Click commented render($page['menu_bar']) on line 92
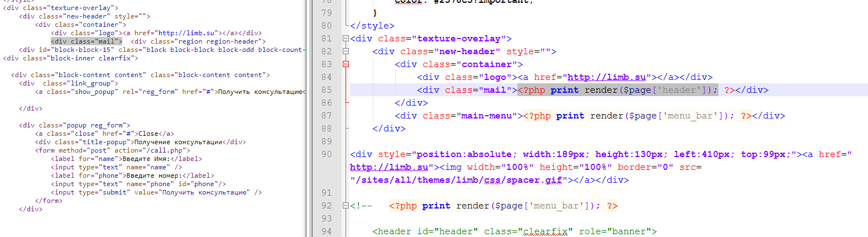This screenshot has width=868, height=237. (503, 206)
